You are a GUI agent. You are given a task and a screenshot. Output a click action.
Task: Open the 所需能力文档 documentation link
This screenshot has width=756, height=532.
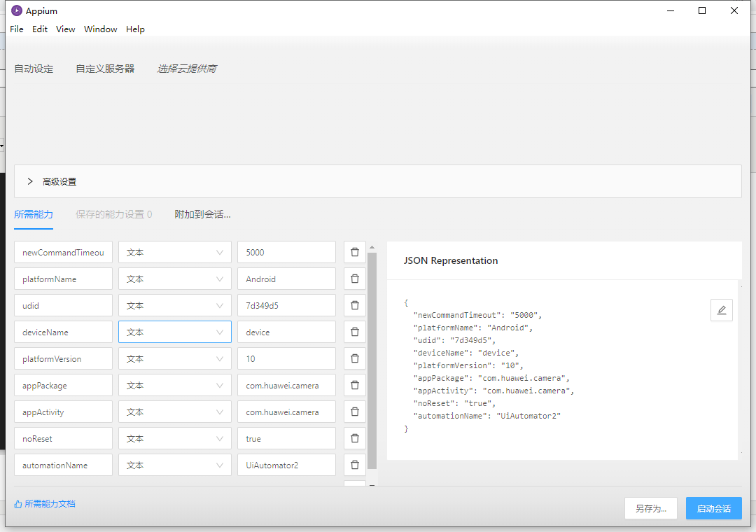[45, 503]
